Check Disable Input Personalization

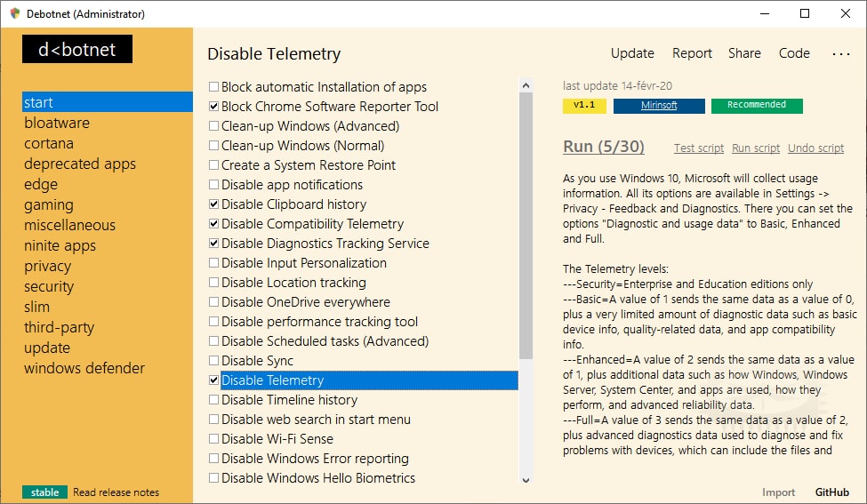[213, 262]
